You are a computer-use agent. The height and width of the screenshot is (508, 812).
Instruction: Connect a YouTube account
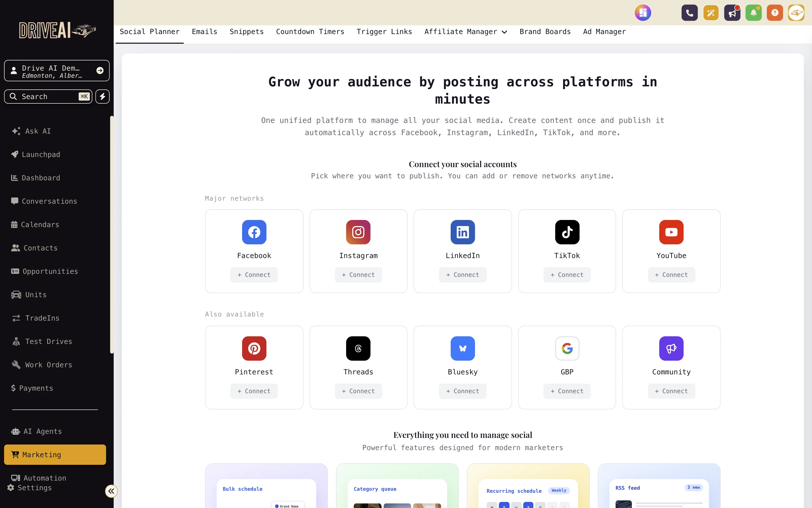(671, 275)
